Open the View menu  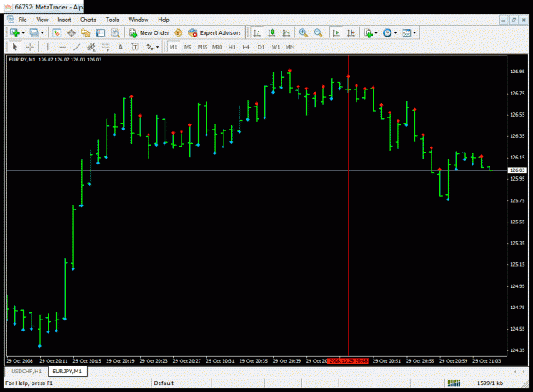pos(42,20)
